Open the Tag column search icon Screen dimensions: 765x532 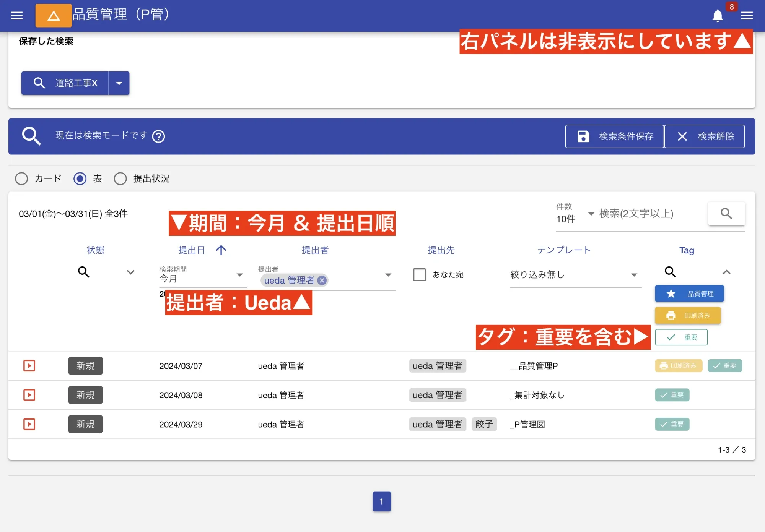coord(671,272)
